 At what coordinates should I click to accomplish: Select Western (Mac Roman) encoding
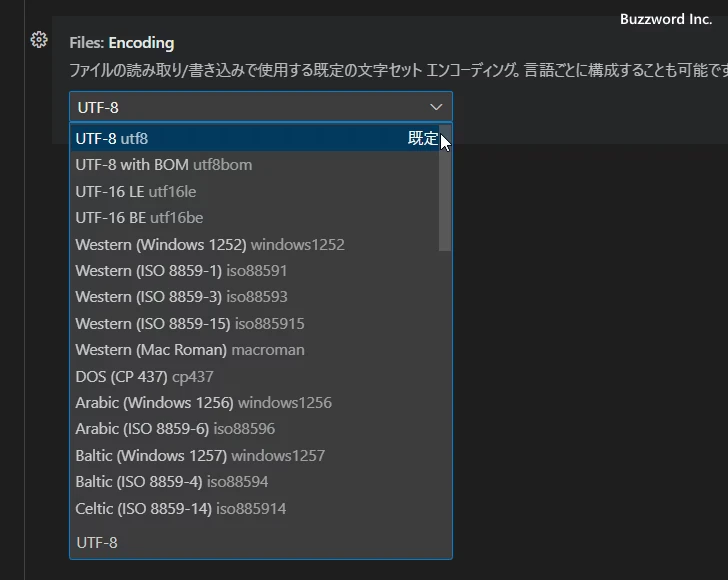point(190,350)
